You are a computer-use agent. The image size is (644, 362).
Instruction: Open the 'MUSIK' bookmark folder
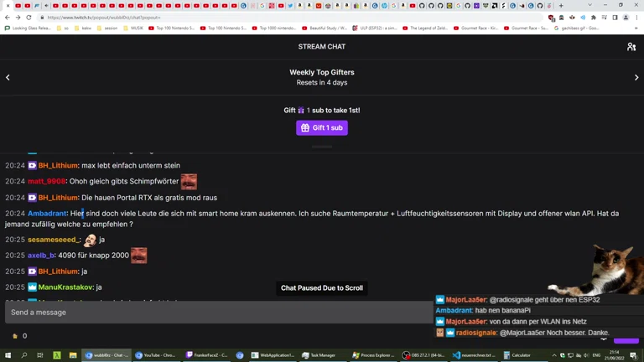pos(133,28)
